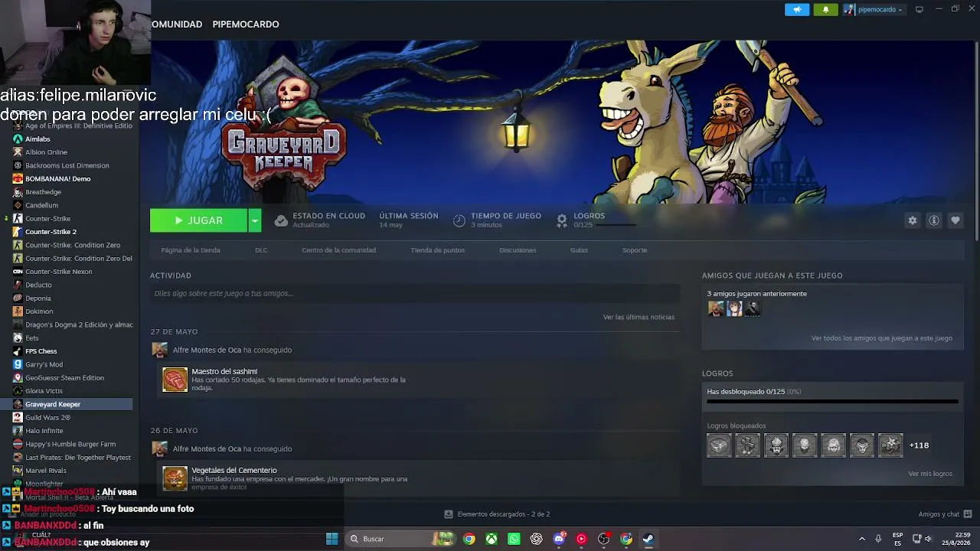Click the +118 more locked achievements
The height and width of the screenshot is (551, 980).
coord(919,445)
